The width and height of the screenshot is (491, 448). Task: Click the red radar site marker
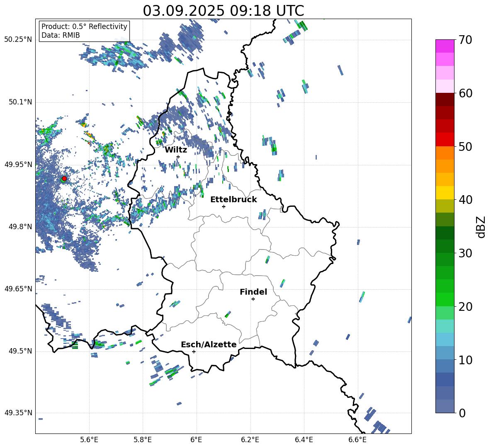pos(64,179)
